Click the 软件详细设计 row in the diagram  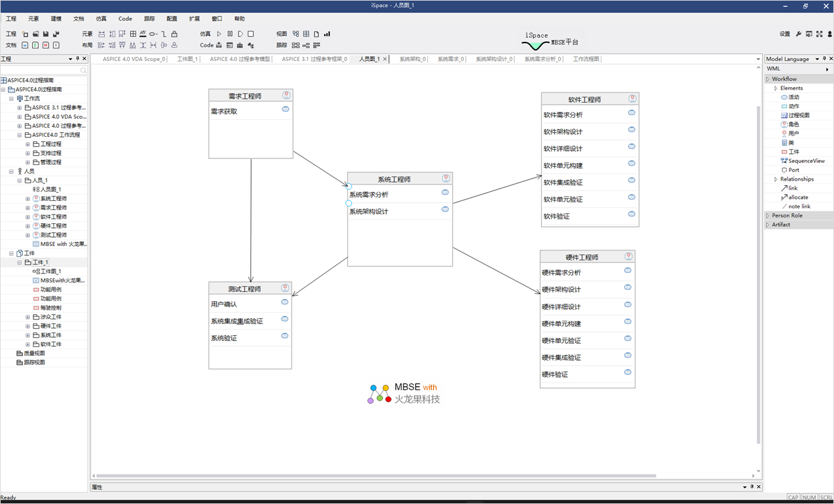click(590, 149)
